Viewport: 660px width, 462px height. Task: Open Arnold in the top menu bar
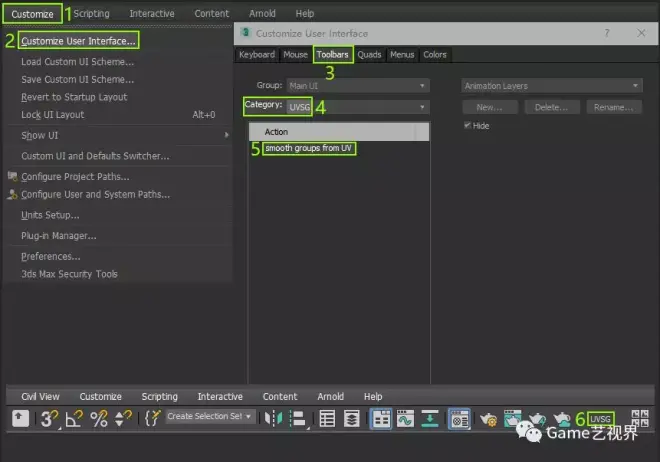pyautogui.click(x=262, y=14)
